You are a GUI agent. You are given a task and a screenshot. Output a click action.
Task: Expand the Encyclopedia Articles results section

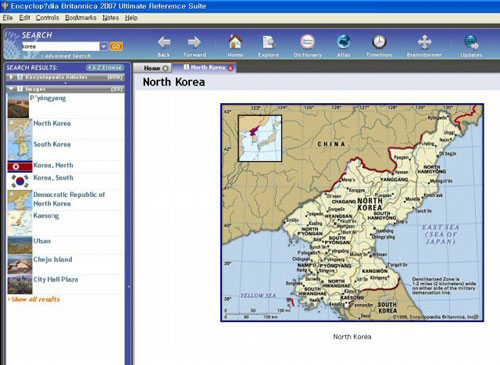click(65, 77)
